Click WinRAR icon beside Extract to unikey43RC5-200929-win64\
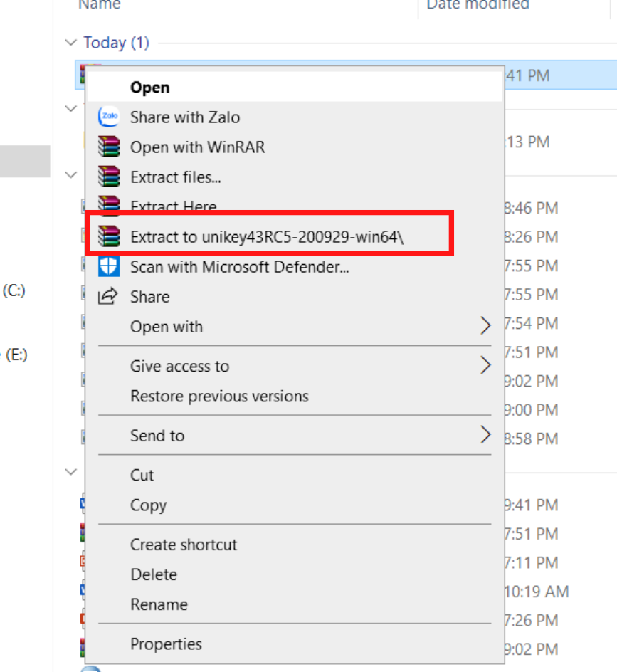Image resolution: width=617 pixels, height=672 pixels. point(109,236)
